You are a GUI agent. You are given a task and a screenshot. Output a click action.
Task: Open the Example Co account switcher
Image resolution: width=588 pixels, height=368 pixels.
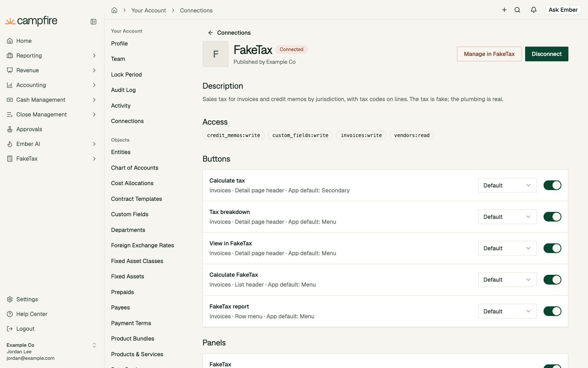(x=52, y=351)
